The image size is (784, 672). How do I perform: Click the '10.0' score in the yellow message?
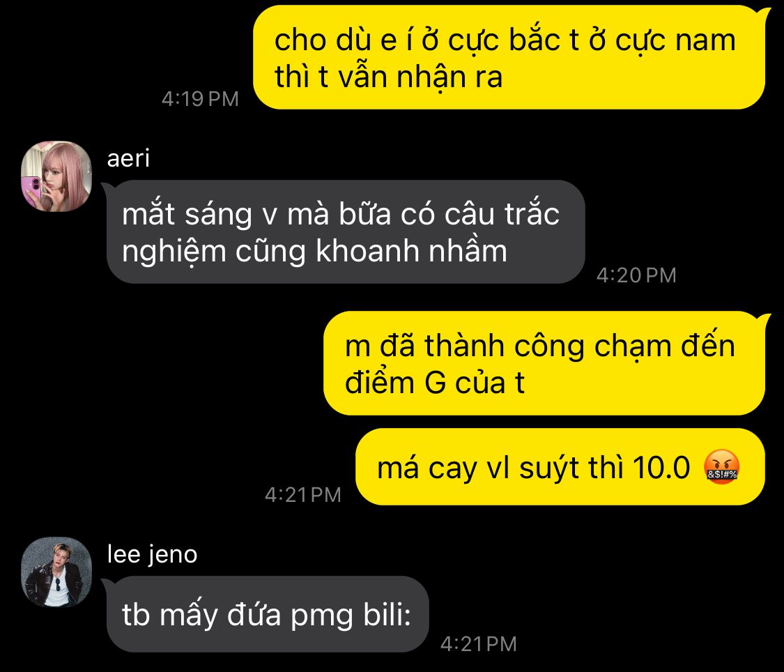(661, 468)
